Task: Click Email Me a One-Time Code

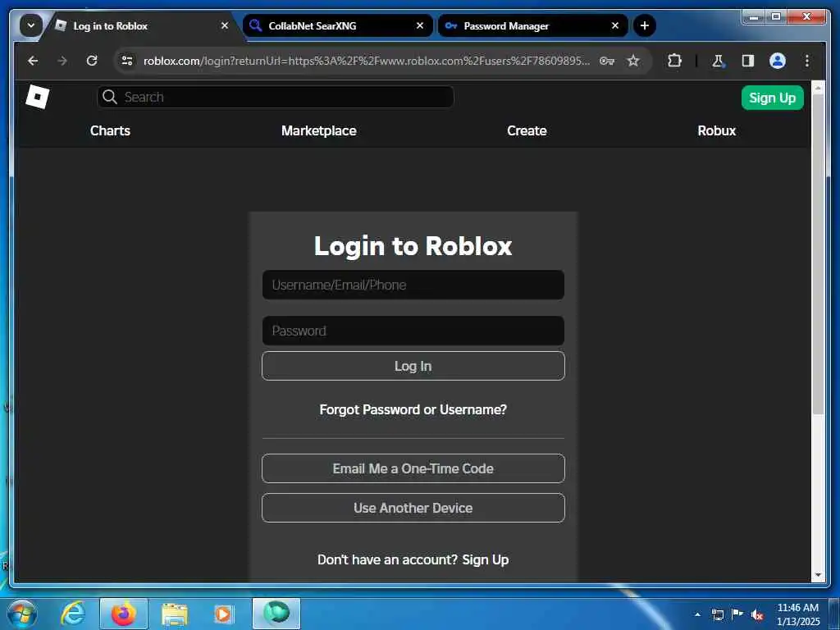Action: (x=413, y=468)
